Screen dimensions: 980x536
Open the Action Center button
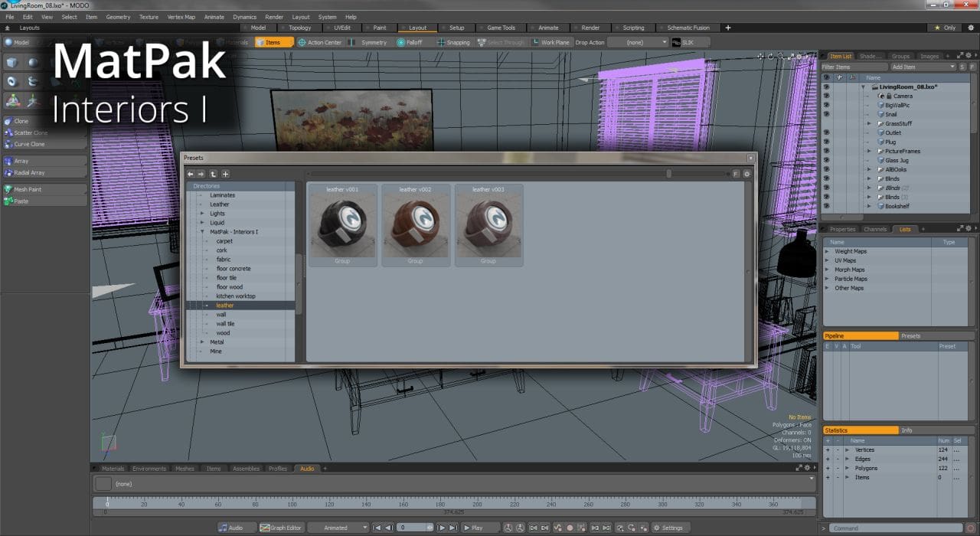pyautogui.click(x=320, y=42)
